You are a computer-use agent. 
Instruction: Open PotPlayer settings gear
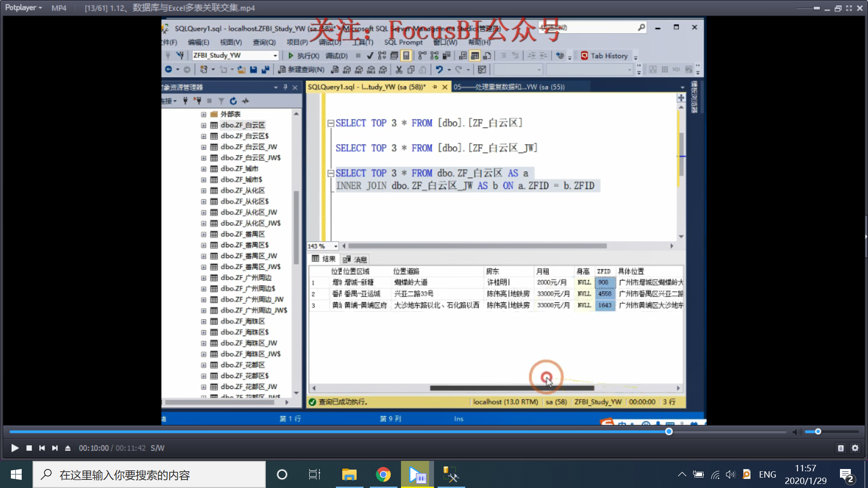(855, 448)
